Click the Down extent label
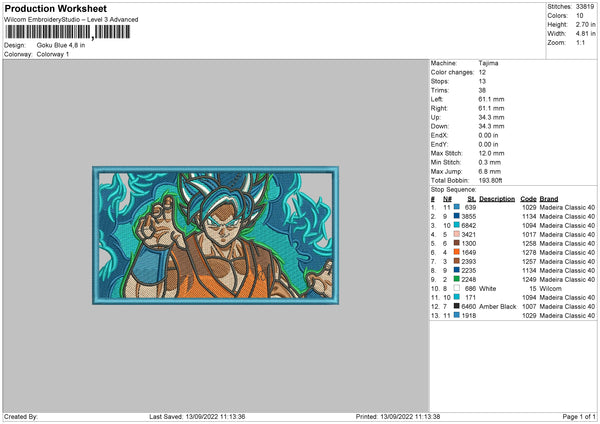Viewport: 600px width, 424px height. pyautogui.click(x=439, y=126)
